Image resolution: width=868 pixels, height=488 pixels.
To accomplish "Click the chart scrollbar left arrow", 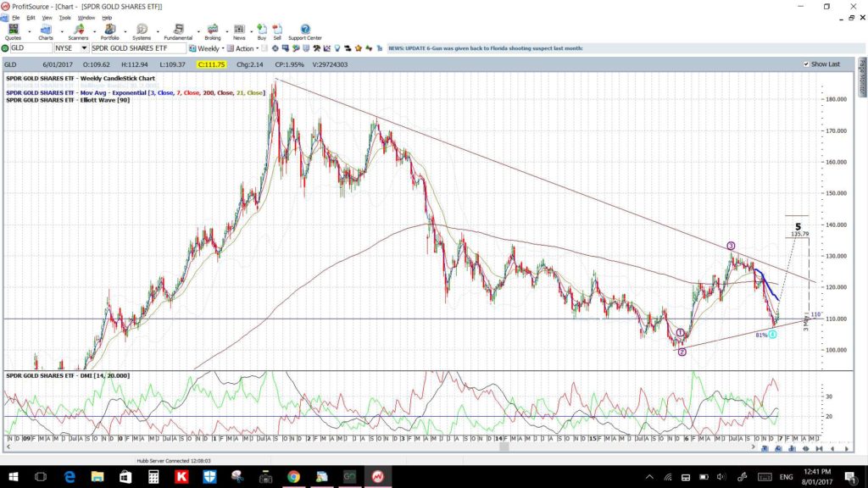I will 8,447.
